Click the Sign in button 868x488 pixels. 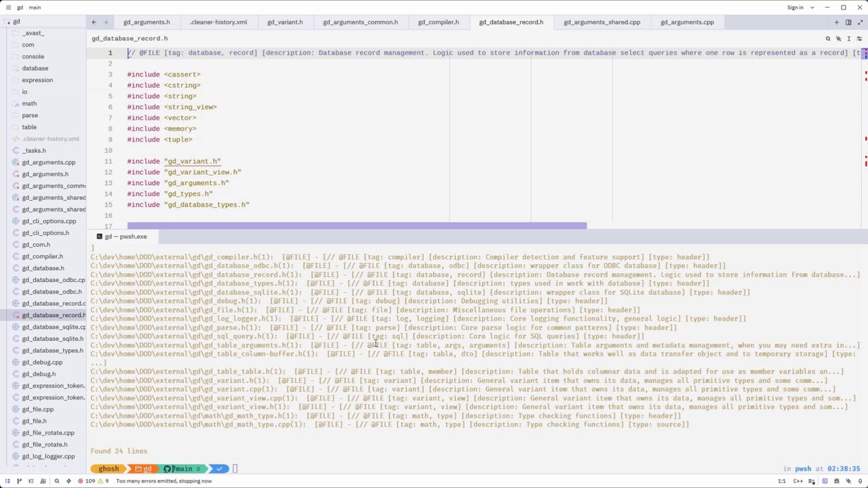(795, 7)
